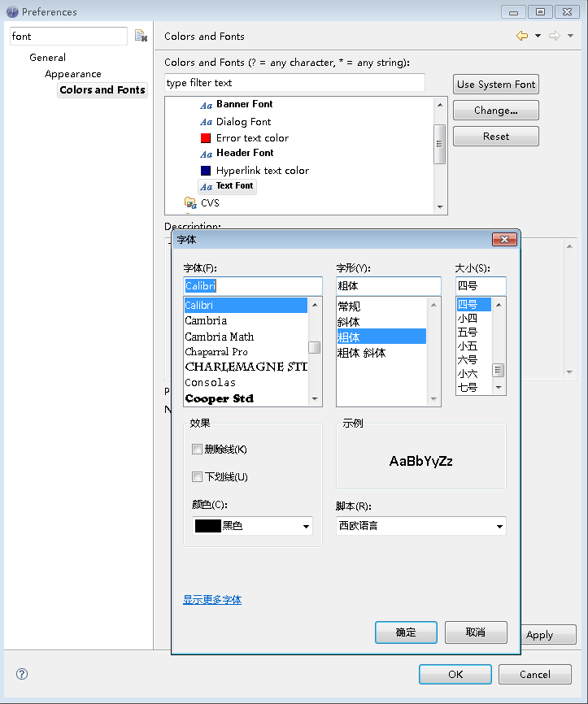The image size is (588, 704).
Task: Select size 四号 in the size list
Action: (474, 304)
